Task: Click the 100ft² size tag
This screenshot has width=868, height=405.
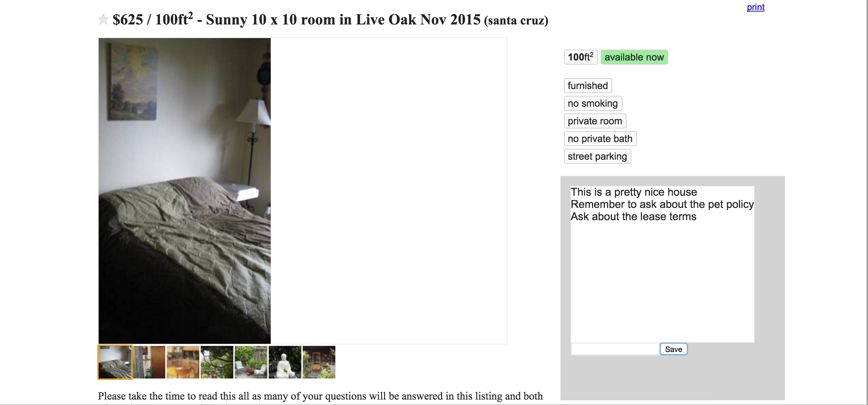Action: pos(581,57)
